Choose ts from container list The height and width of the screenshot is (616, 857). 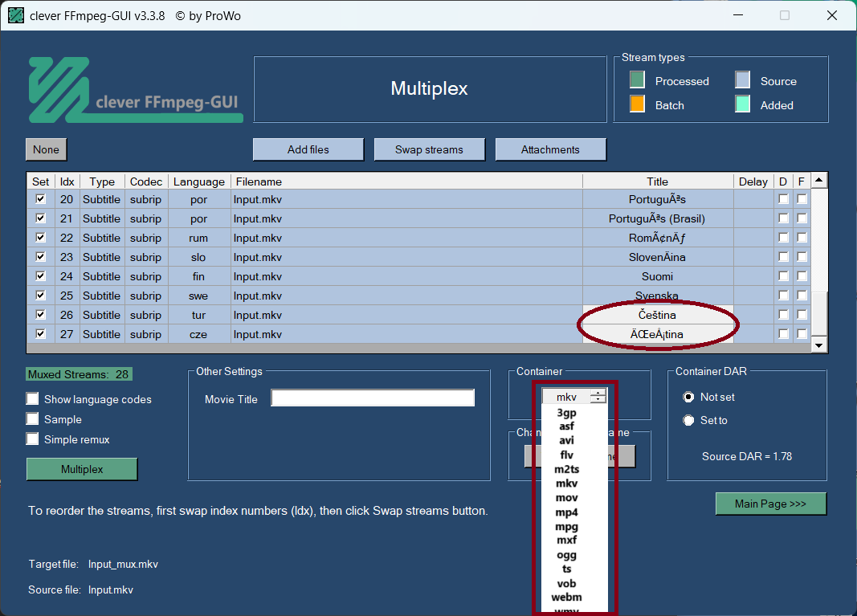click(567, 569)
